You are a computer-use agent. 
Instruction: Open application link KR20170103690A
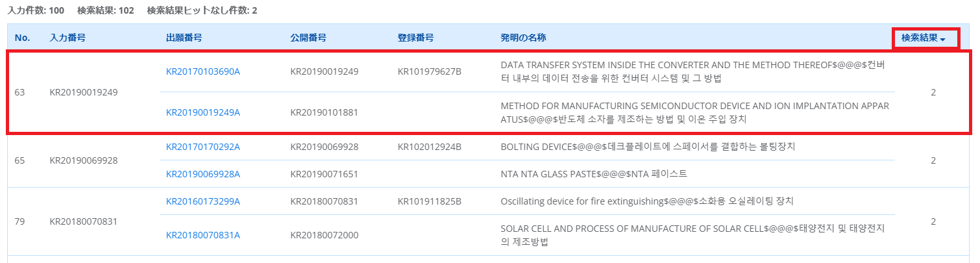point(202,71)
